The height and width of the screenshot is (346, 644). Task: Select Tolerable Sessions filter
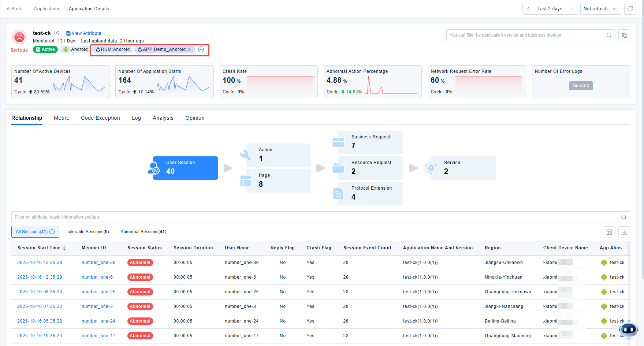coord(88,232)
